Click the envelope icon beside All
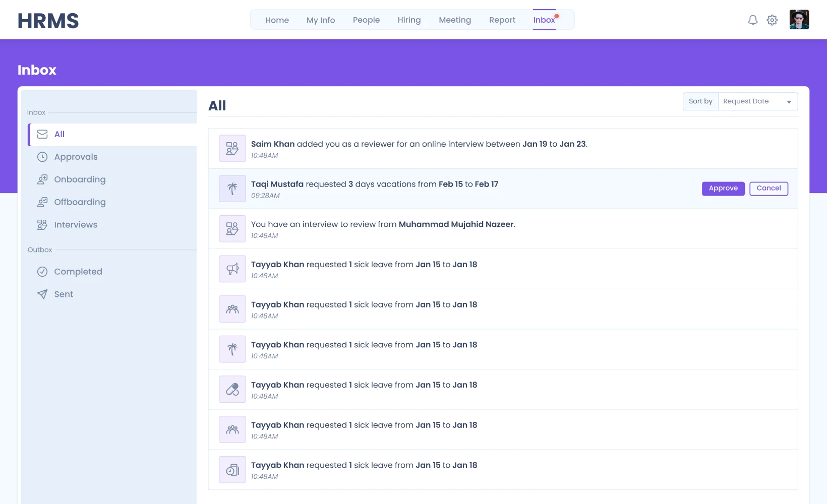 coord(42,134)
